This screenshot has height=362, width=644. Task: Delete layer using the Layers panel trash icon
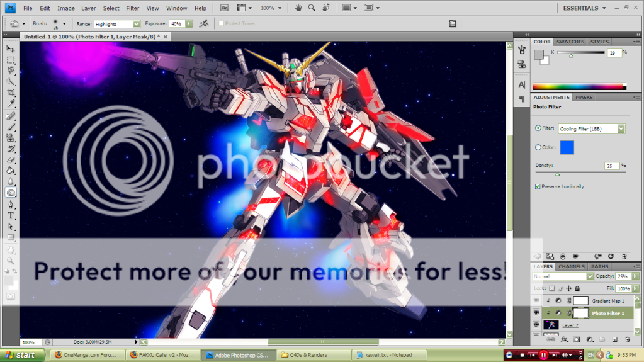[627, 339]
